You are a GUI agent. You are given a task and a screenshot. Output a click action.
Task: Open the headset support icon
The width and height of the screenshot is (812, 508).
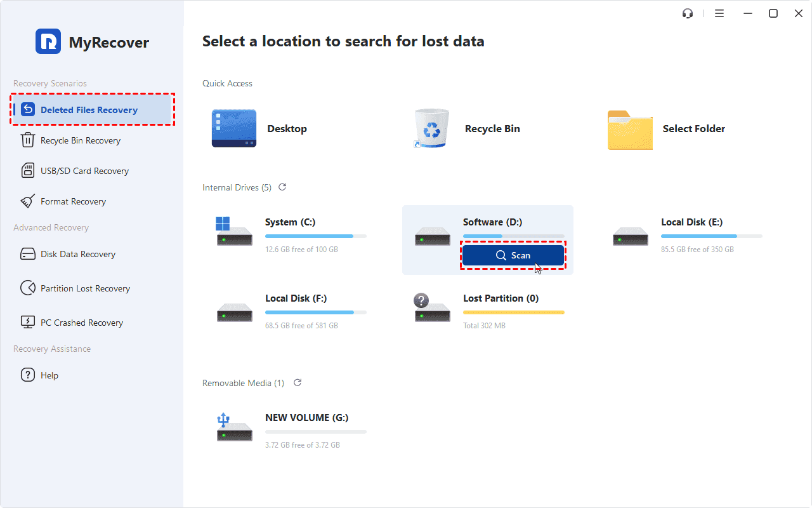tap(688, 13)
